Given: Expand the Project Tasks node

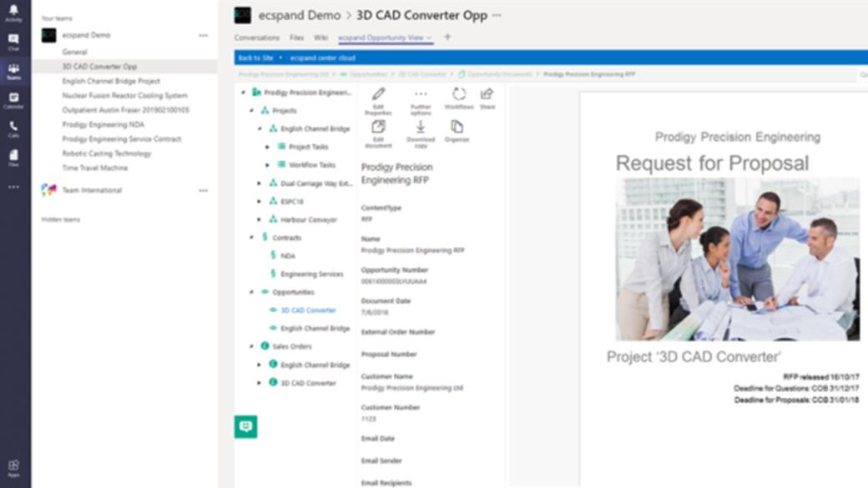Looking at the screenshot, I should 267,147.
